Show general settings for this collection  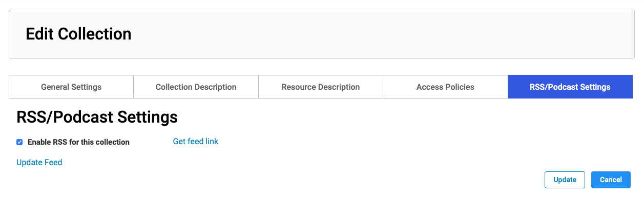pyautogui.click(x=71, y=87)
